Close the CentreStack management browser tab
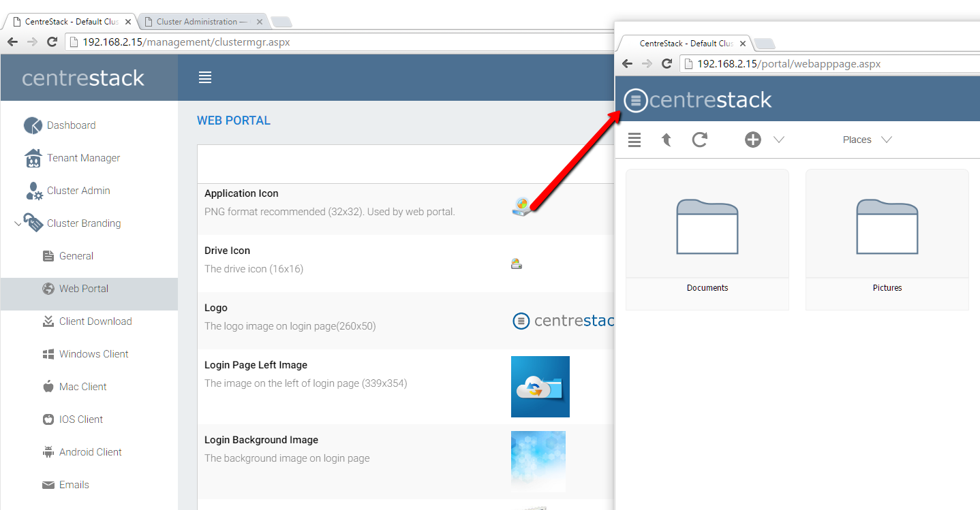Image resolution: width=980 pixels, height=510 pixels. pyautogui.click(x=128, y=22)
